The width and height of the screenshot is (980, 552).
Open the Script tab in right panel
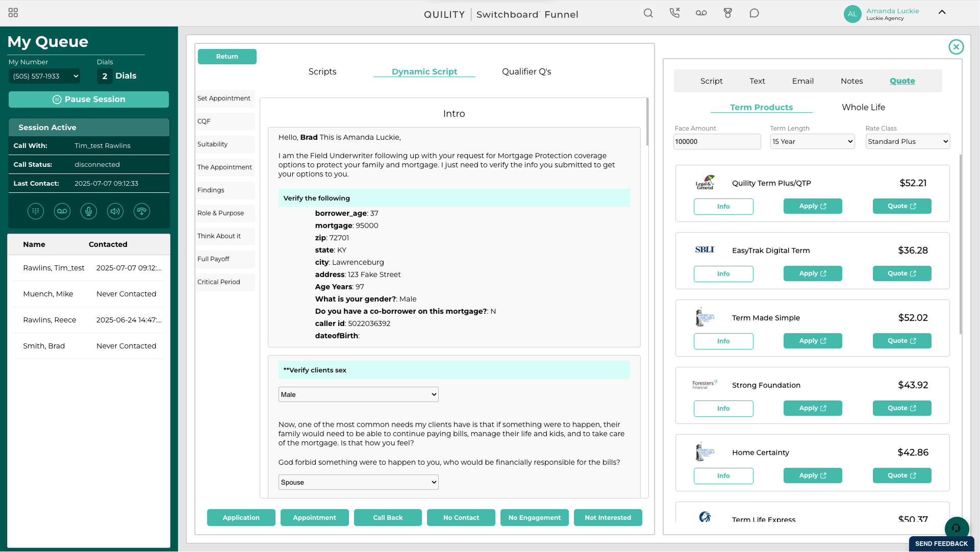[x=711, y=81]
